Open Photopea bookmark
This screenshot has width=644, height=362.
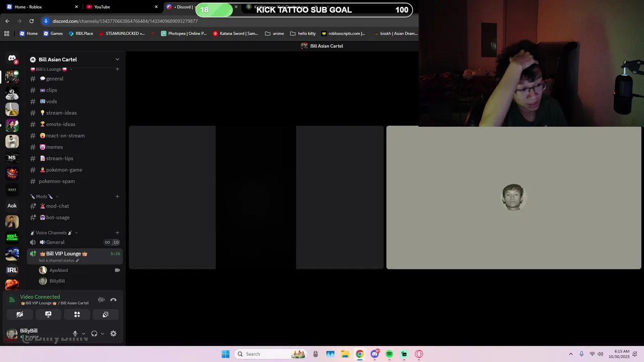(x=184, y=34)
